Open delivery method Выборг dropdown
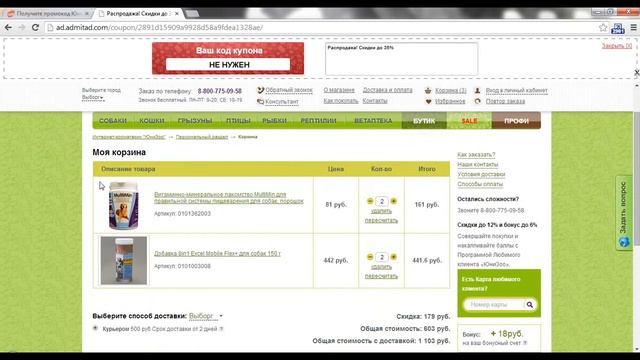 (206, 316)
